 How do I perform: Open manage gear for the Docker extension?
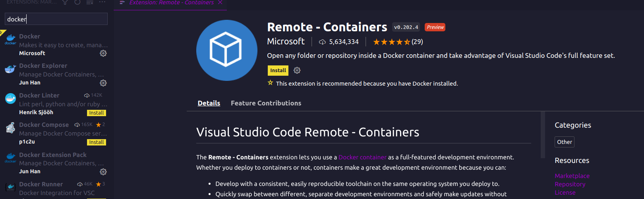point(103,53)
